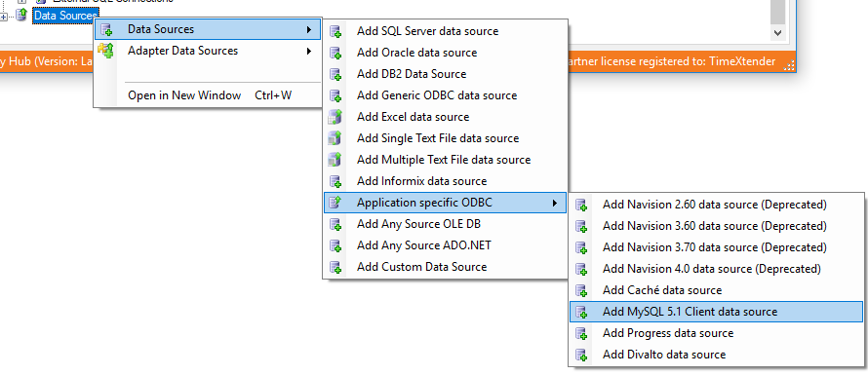Click the Add Oracle data source icon
This screenshot has width=868, height=375.
[335, 54]
